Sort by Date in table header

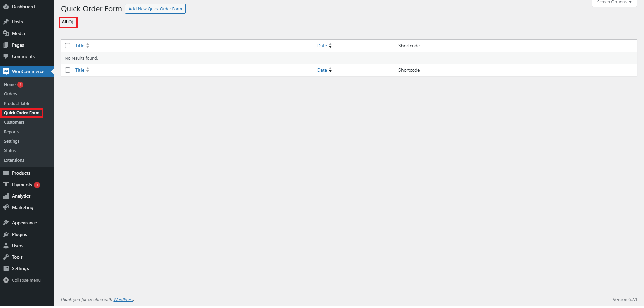click(324, 46)
